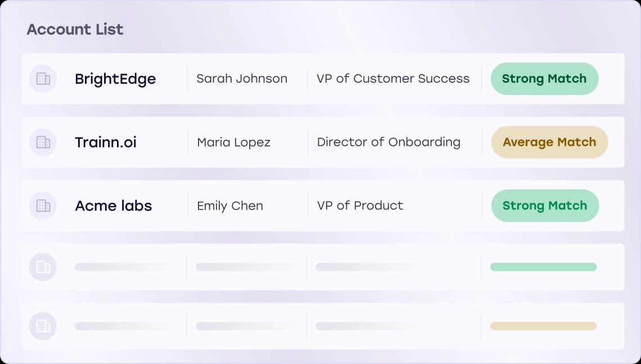
Task: Click the Strong Match badge beside Acme labs
Action: 544,206
